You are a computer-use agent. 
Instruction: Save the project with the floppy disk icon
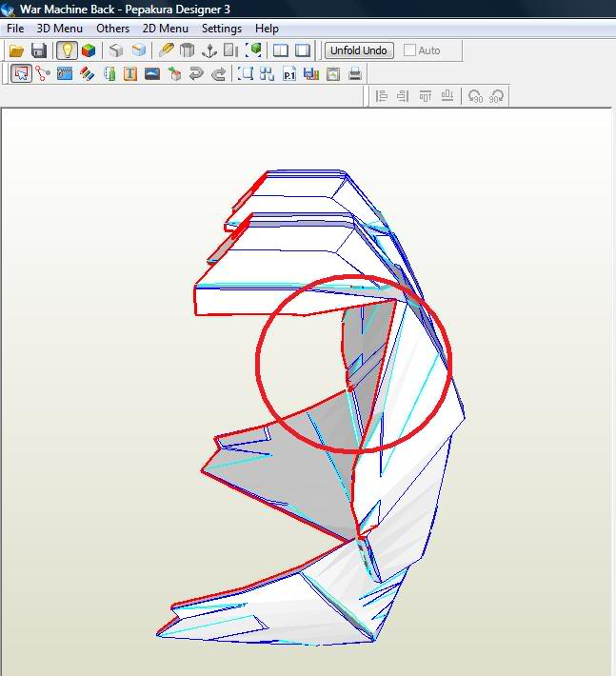39,50
